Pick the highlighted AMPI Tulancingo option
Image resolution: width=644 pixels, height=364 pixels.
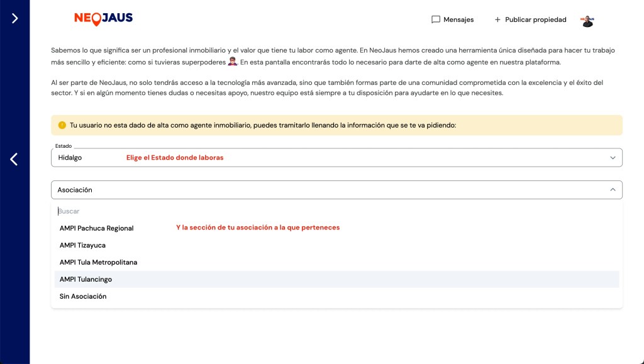click(86, 279)
